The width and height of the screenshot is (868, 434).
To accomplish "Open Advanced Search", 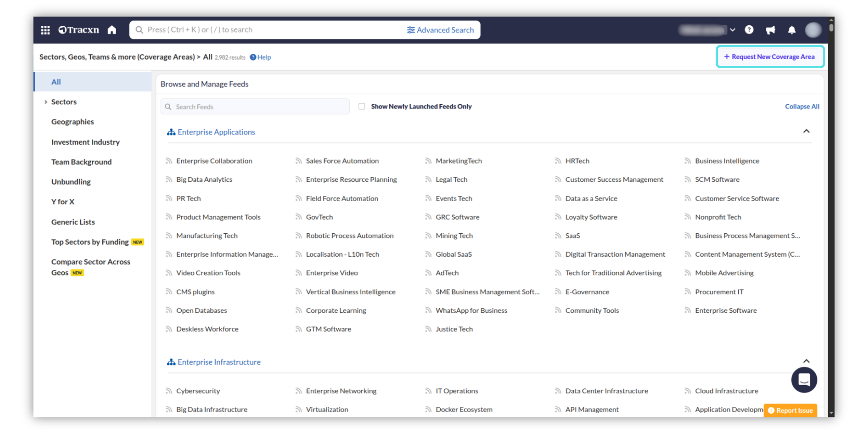I will (440, 30).
